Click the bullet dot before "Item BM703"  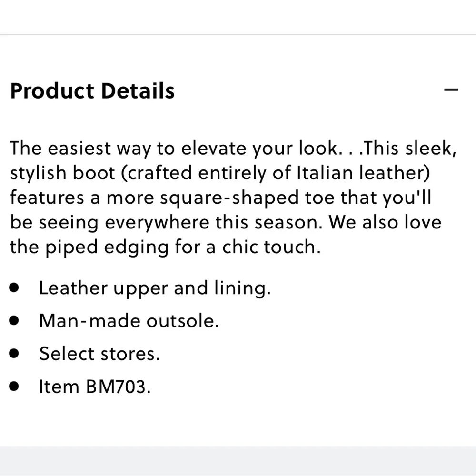click(14, 386)
